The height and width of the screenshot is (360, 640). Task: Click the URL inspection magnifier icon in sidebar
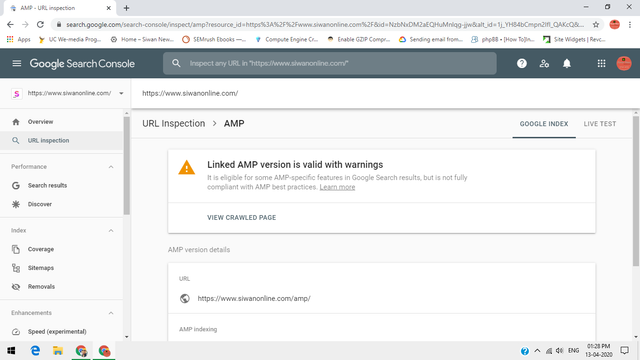click(16, 140)
